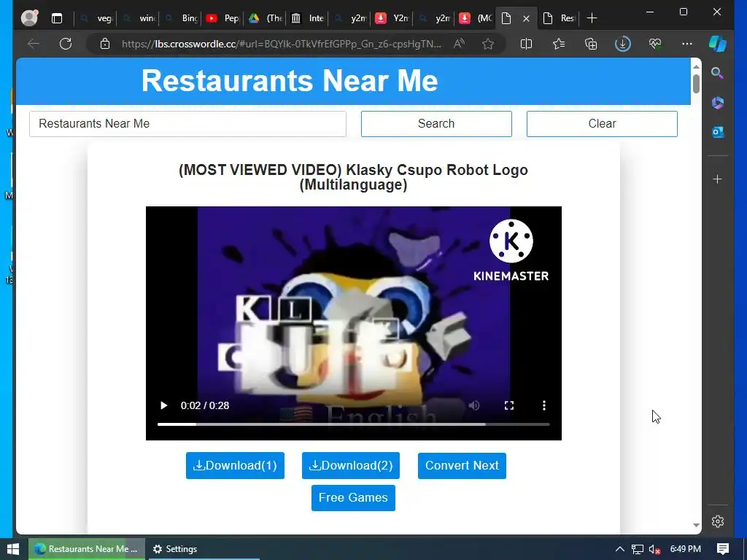Go back to previous page
The image size is (747, 560).
pyautogui.click(x=34, y=44)
